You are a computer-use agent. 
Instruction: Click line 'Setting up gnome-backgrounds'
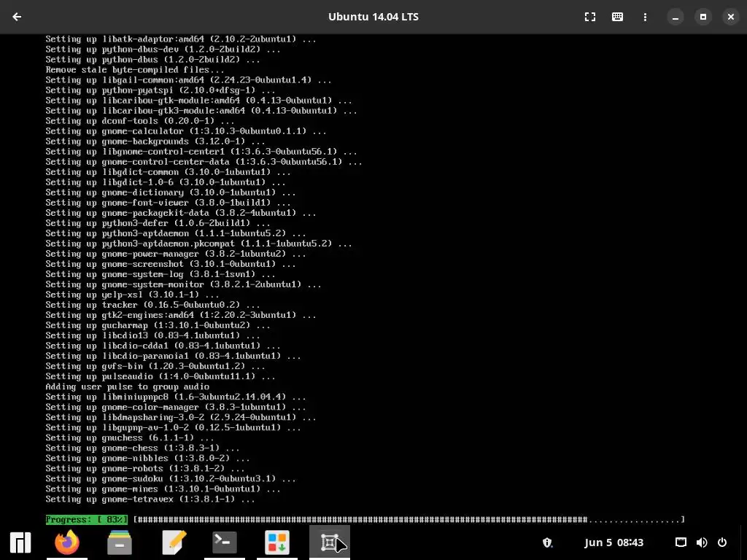point(155,141)
